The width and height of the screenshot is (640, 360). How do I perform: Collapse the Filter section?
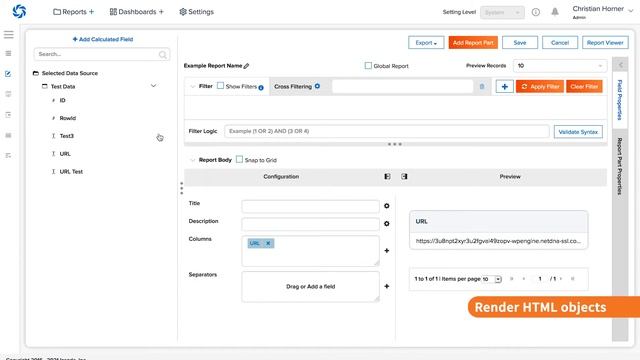point(193,87)
